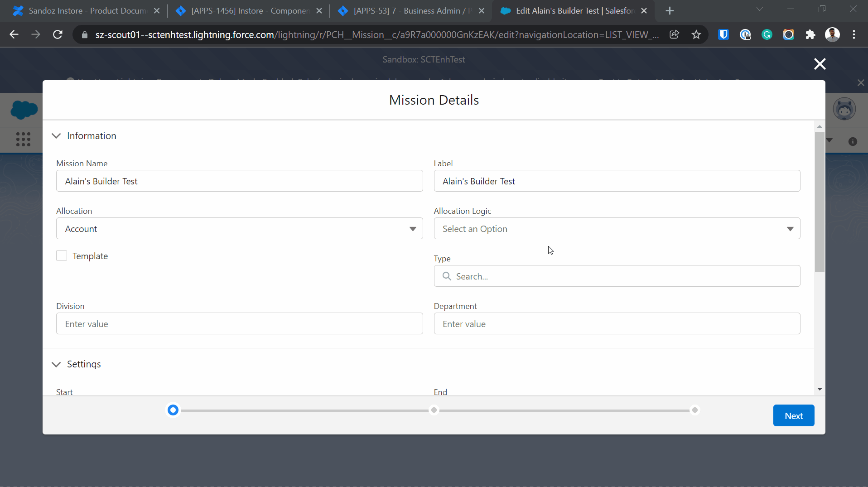Screen dimensions: 868x487
Task: Close the Mission Details modal with X
Action: click(820, 64)
